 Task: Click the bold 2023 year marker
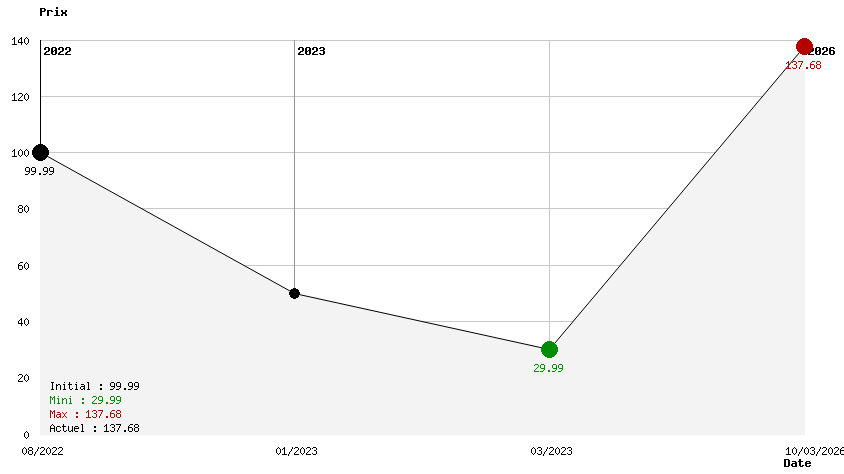[311, 51]
